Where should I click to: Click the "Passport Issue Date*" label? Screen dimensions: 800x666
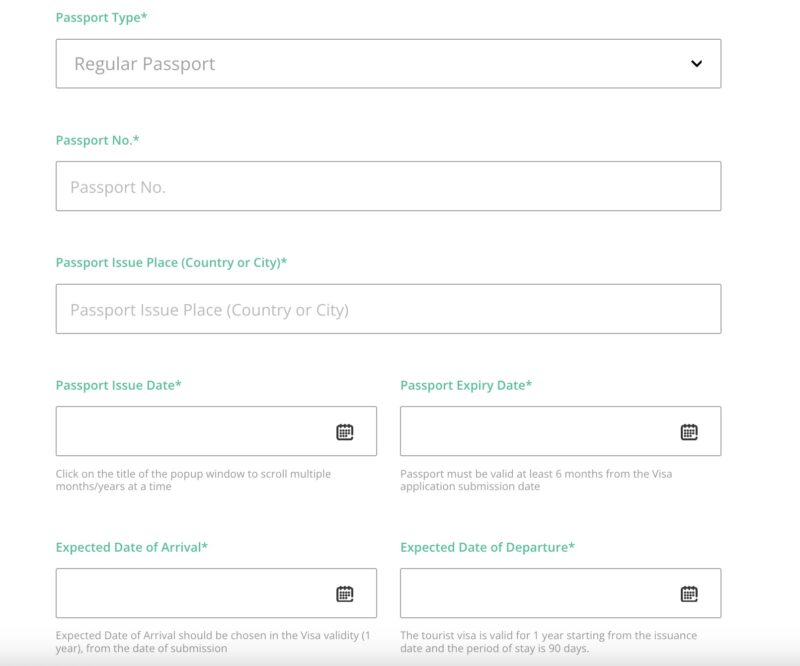coord(119,386)
